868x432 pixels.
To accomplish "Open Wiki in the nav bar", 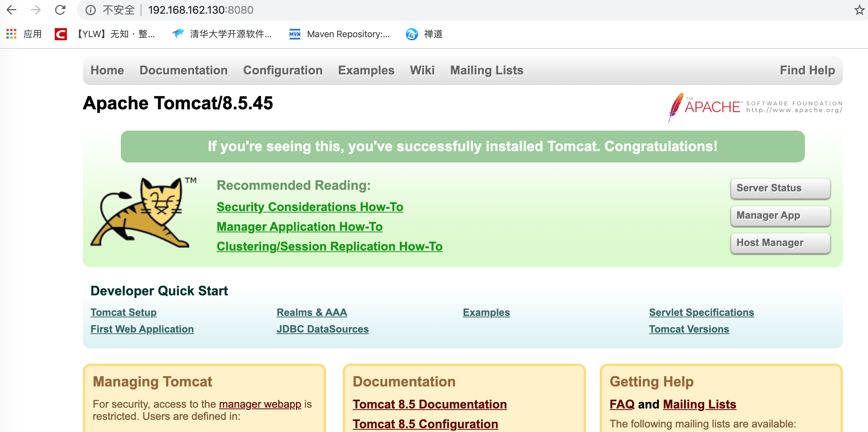I will coord(422,71).
